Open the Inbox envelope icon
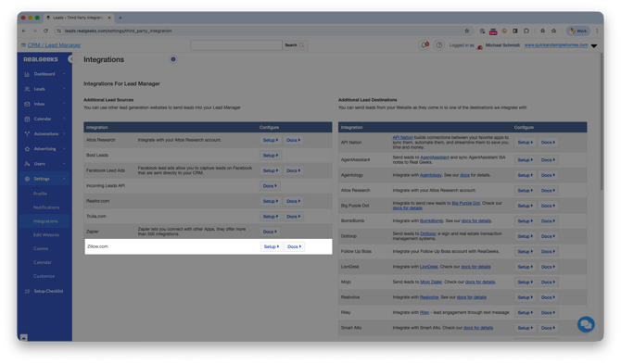Screen dimensions: 621x364 pyautogui.click(x=27, y=104)
